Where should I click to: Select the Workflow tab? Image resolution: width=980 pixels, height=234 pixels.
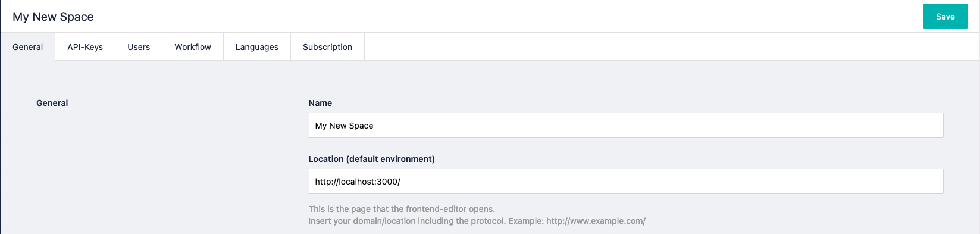click(193, 47)
